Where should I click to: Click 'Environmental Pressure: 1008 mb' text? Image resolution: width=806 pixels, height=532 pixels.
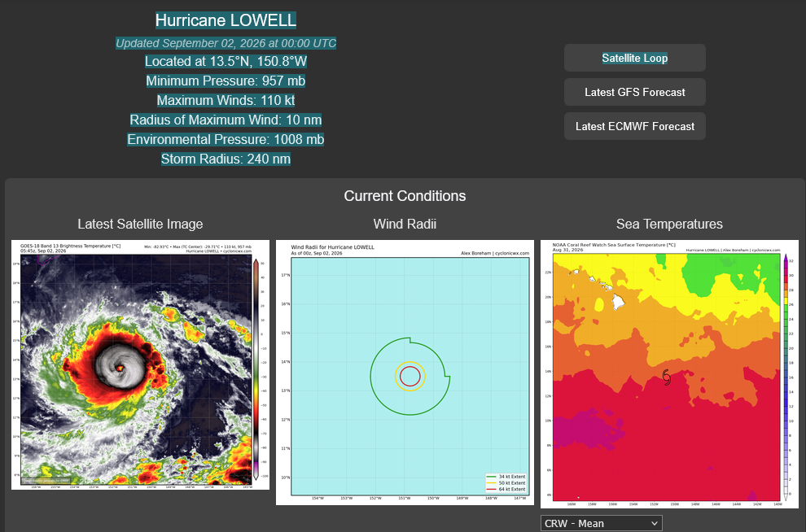coord(226,140)
